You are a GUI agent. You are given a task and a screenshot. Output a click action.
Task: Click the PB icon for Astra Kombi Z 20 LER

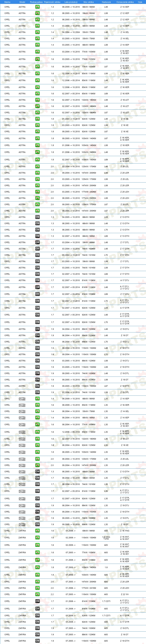37,465
